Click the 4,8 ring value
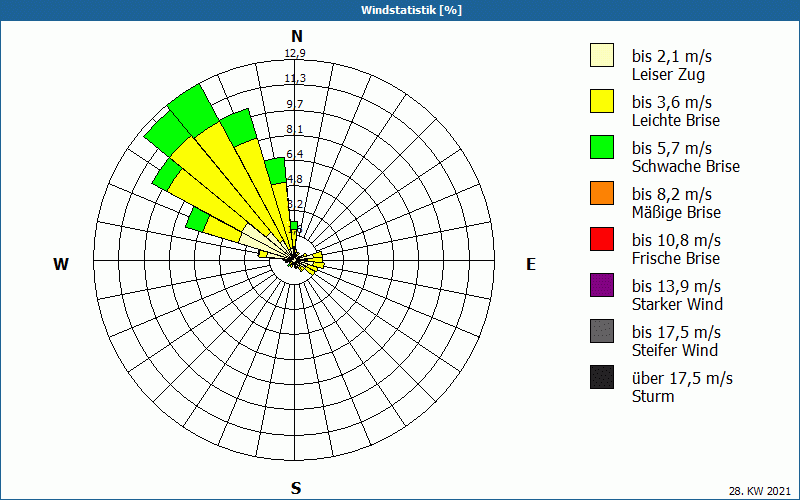This screenshot has height=500, width=800. [295, 179]
